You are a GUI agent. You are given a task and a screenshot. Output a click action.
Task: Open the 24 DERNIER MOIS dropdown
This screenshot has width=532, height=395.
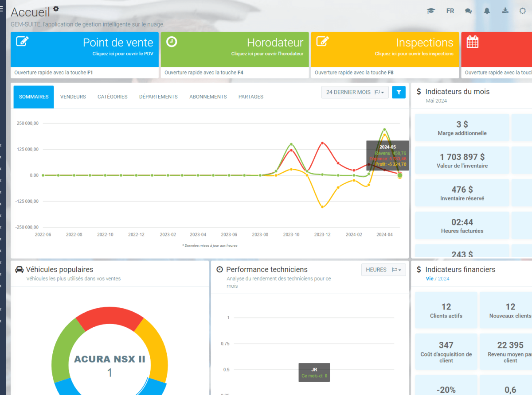point(355,92)
